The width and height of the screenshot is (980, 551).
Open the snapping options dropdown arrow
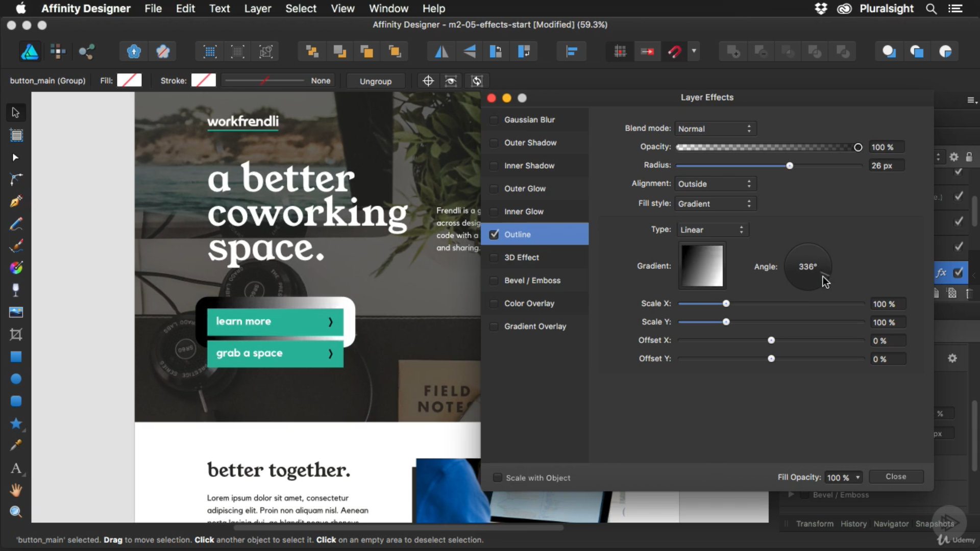694,51
